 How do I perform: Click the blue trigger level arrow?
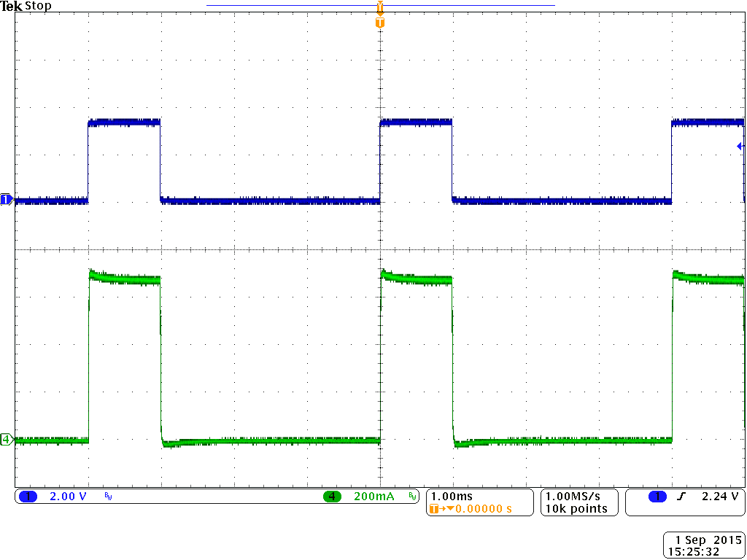coord(738,147)
